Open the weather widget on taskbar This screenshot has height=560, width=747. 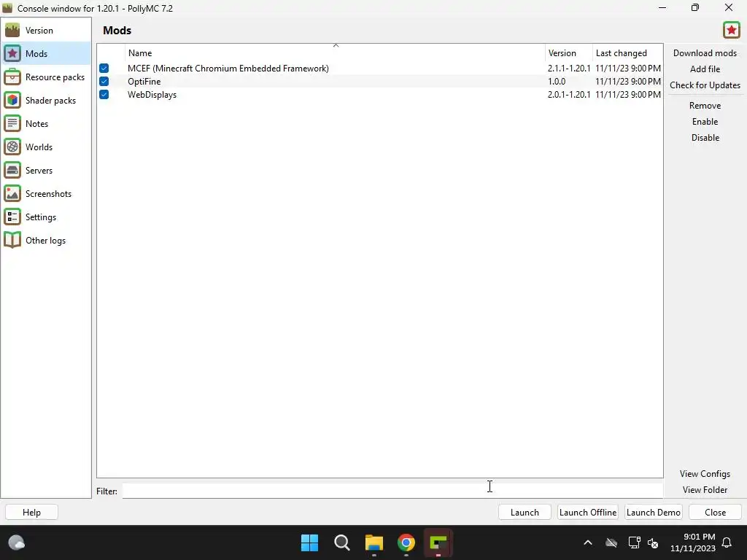pos(17,542)
